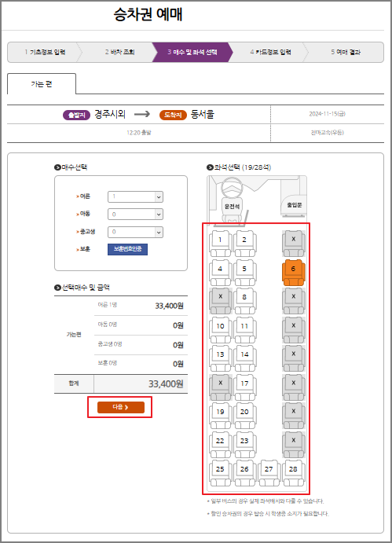Choose seat 17

tap(245, 387)
